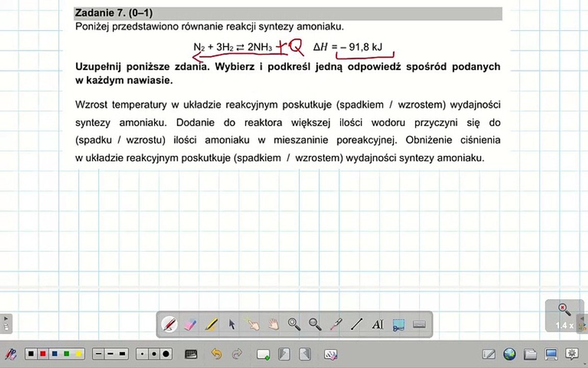Click the Zoom out magnifier tool
588x368 pixels.
315,324
